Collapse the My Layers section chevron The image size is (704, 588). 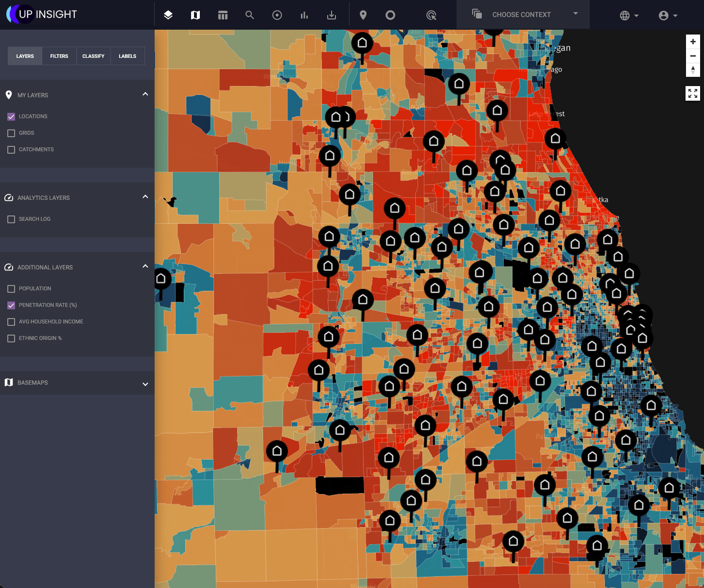point(145,94)
